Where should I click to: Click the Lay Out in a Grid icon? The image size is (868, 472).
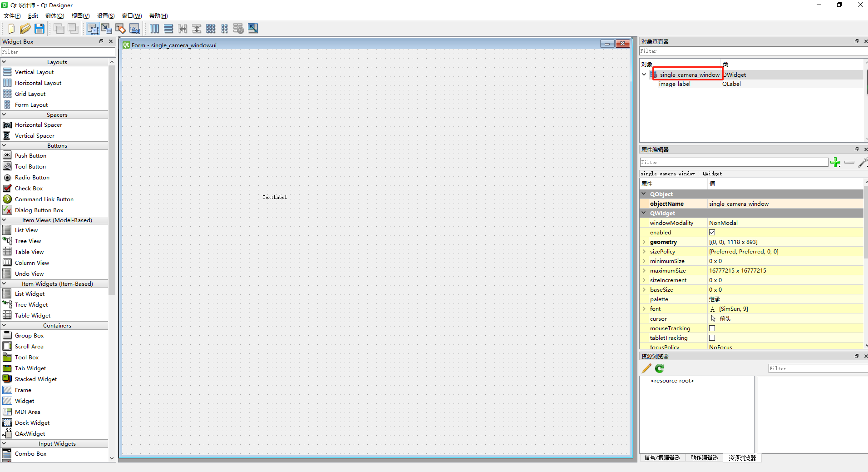tap(211, 28)
